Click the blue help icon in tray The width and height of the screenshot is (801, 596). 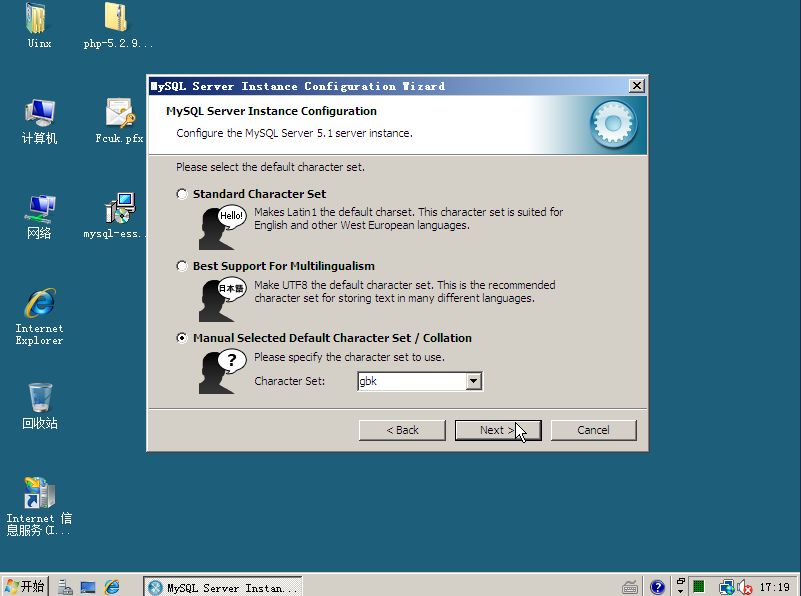click(657, 587)
